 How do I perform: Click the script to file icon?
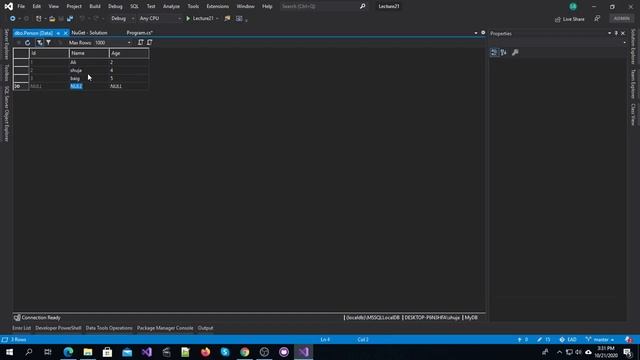point(149,42)
